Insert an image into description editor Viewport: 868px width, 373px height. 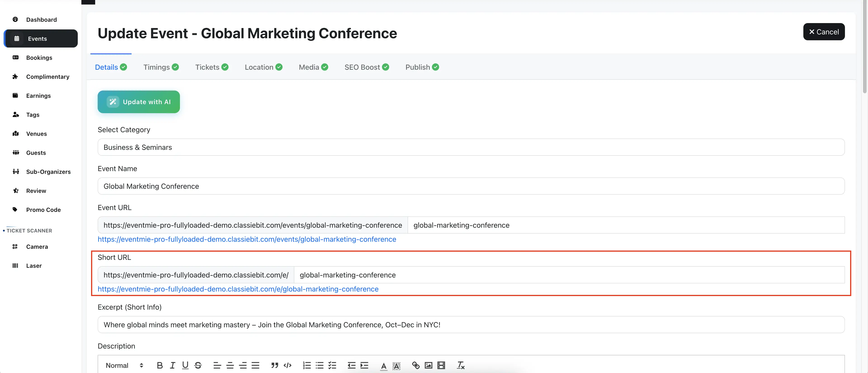[428, 365]
